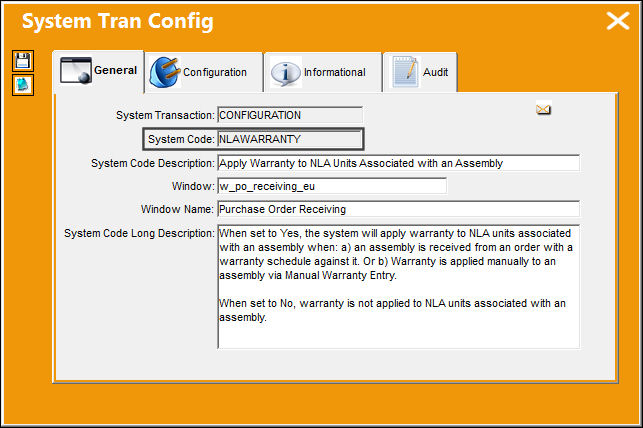Click the "System Code Long Description:" label

pyautogui.click(x=139, y=233)
